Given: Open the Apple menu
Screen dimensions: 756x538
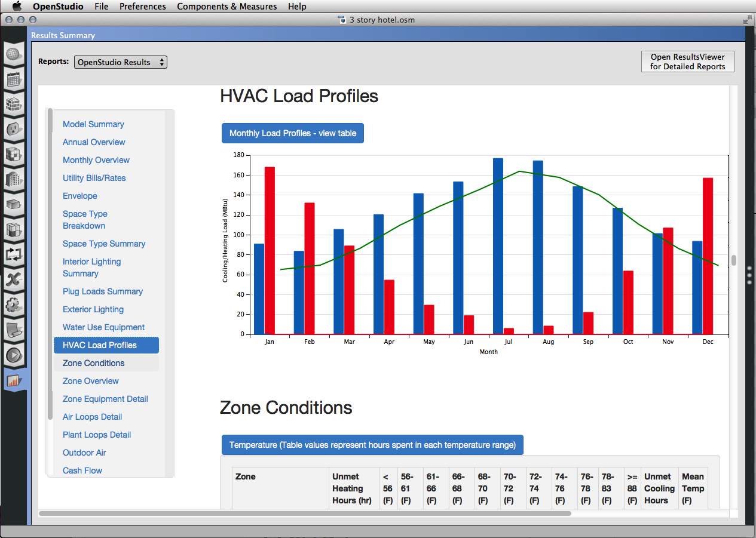Looking at the screenshot, I should pyautogui.click(x=17, y=7).
